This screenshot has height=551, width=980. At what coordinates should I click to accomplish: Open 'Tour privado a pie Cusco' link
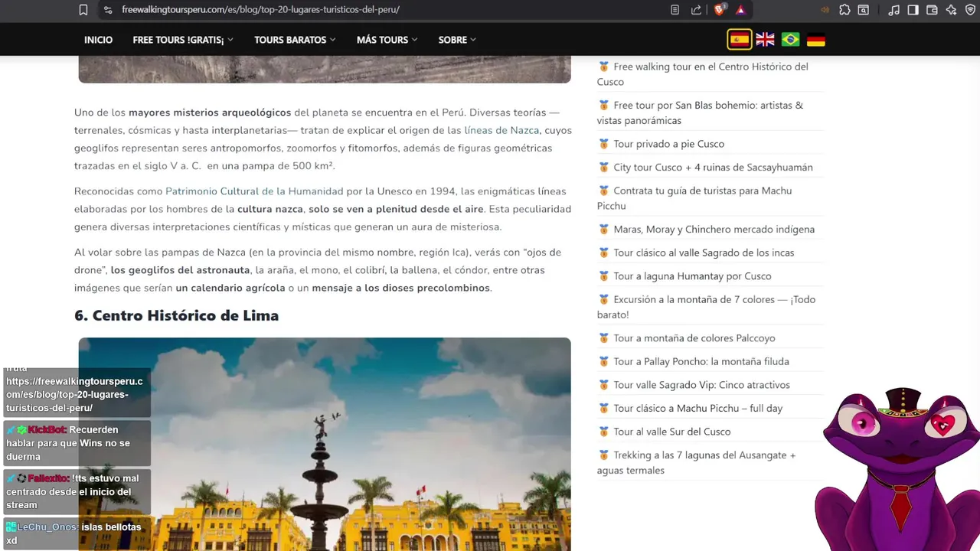(668, 144)
